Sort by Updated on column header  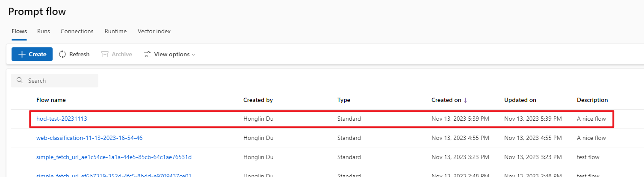click(x=520, y=100)
